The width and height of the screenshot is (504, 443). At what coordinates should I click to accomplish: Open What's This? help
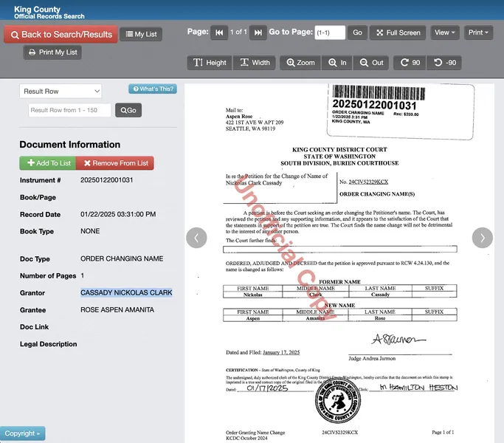click(x=153, y=89)
